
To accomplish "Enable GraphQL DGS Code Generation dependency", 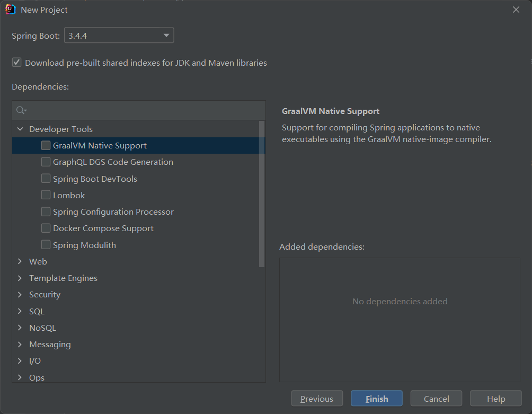I will click(x=46, y=162).
